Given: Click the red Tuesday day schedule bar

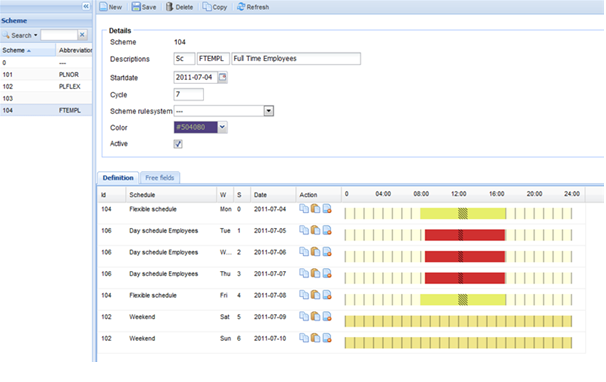Looking at the screenshot, I should [x=465, y=235].
